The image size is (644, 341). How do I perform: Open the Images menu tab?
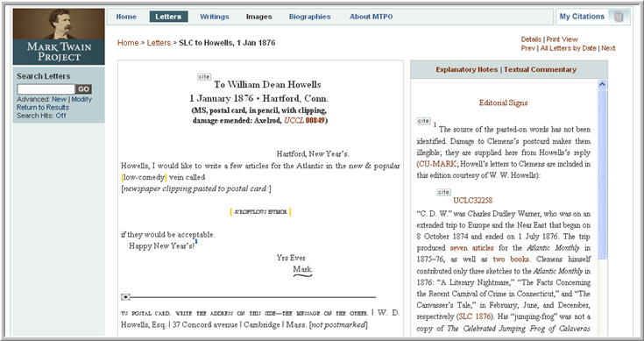point(258,17)
